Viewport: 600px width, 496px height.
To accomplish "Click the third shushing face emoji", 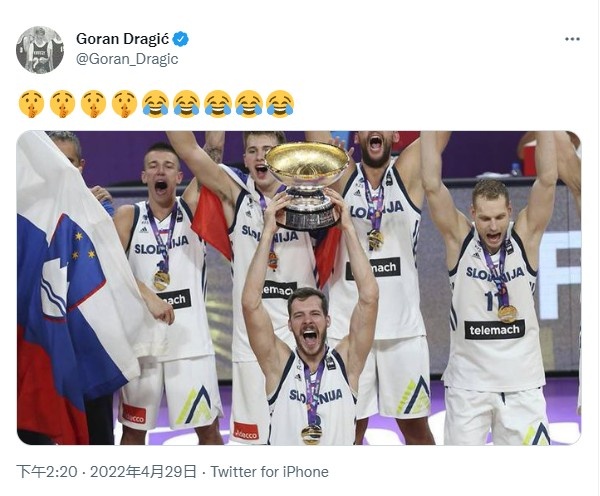I will pyautogui.click(x=93, y=104).
